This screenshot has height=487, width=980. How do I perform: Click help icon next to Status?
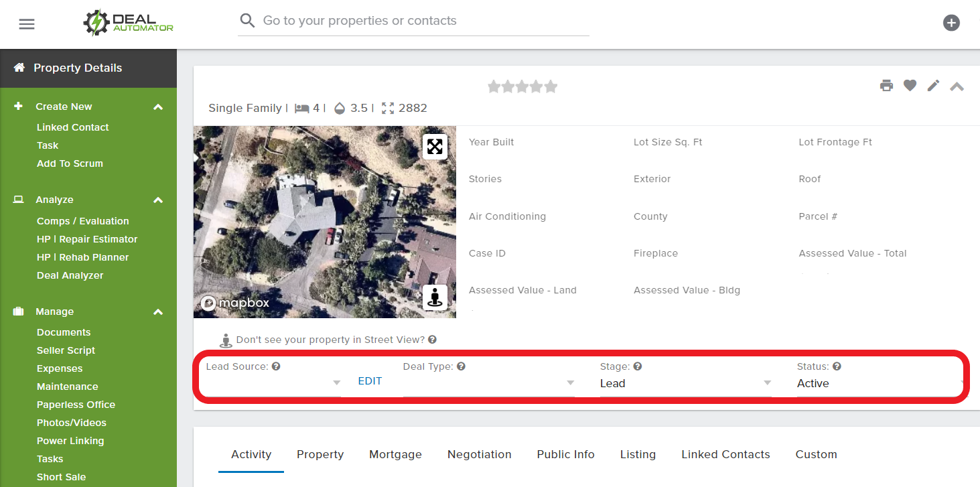pos(837,366)
